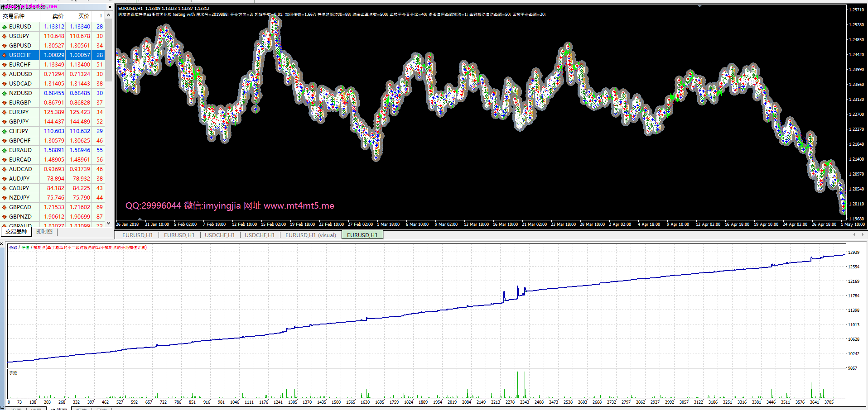Click the chart shift triangle marker at top
Screen dimensions: 868x410
pos(700,6)
